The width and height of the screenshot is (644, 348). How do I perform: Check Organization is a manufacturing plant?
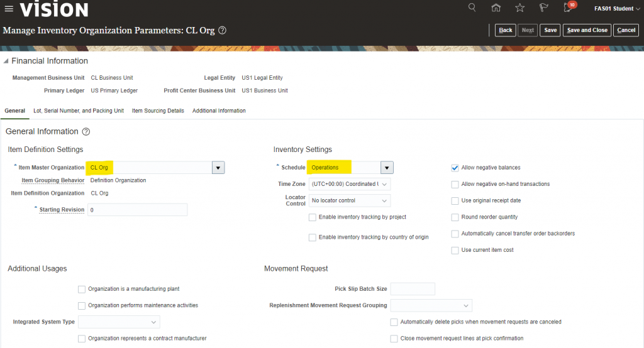coord(82,289)
